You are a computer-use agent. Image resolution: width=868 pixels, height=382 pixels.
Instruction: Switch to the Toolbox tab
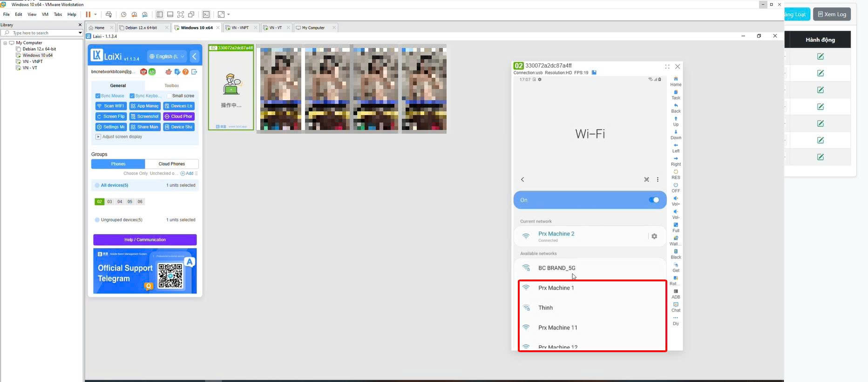pyautogui.click(x=171, y=86)
